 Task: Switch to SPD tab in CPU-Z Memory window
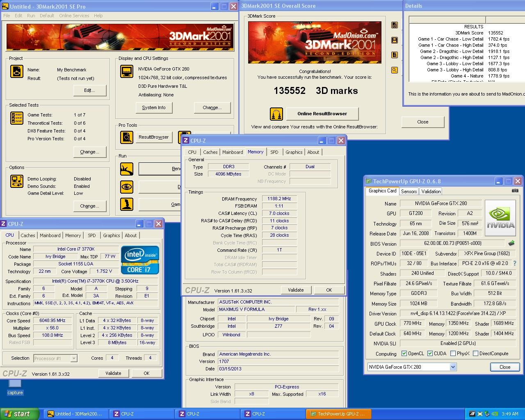point(274,152)
